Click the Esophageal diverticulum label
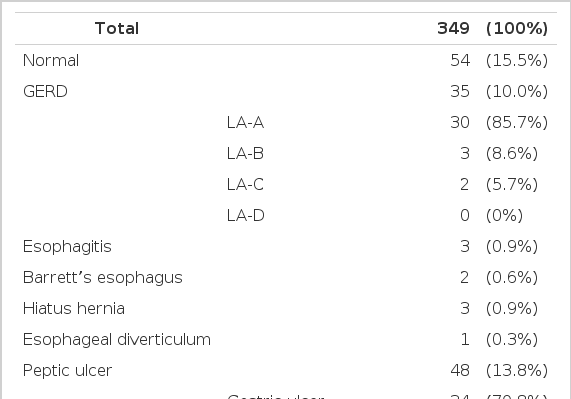This screenshot has height=399, width=571. coord(117,340)
